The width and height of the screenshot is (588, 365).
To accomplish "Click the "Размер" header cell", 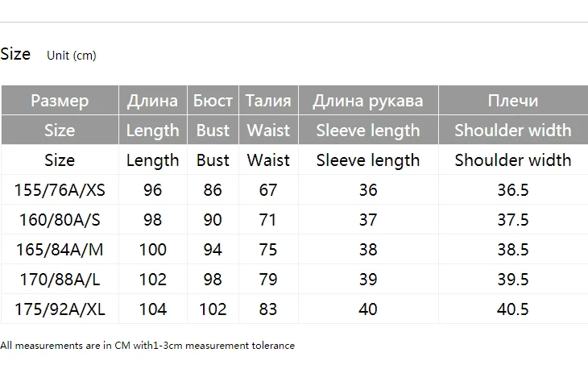I will [x=60, y=101].
